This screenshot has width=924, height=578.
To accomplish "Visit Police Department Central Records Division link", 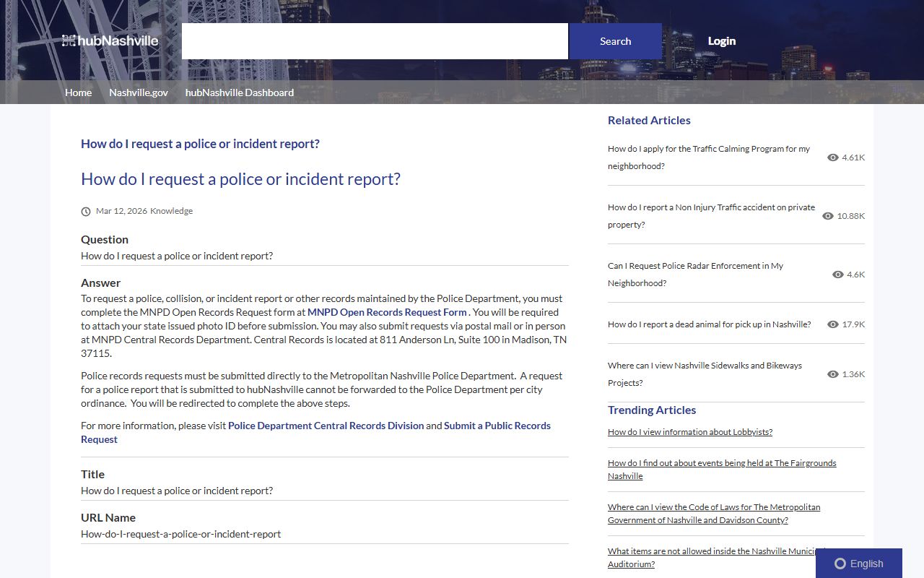I will [x=326, y=426].
